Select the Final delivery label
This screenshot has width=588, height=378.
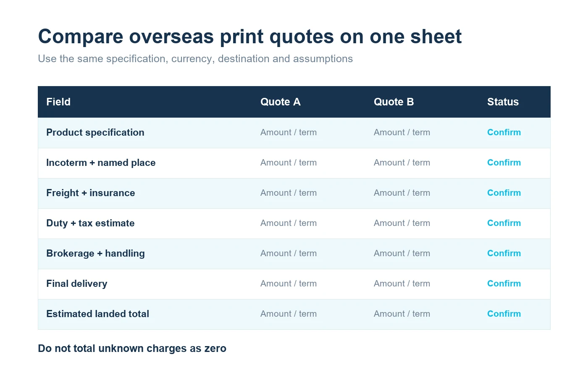pyautogui.click(x=77, y=283)
